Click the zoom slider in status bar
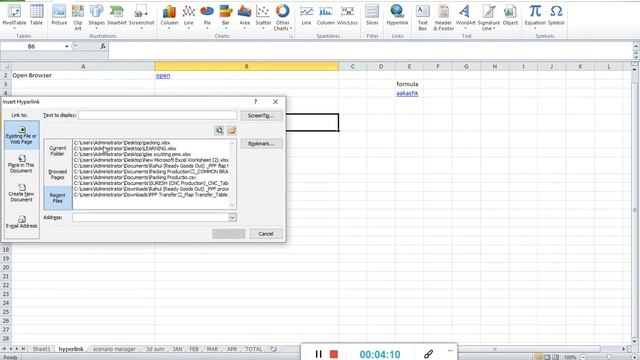Image resolution: width=640 pixels, height=360 pixels. pos(609,357)
